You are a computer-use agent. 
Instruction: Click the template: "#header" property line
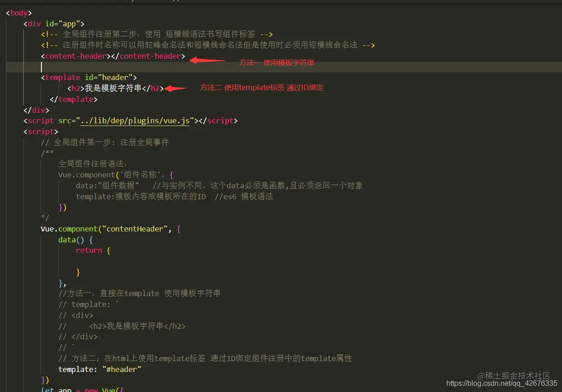coord(100,369)
